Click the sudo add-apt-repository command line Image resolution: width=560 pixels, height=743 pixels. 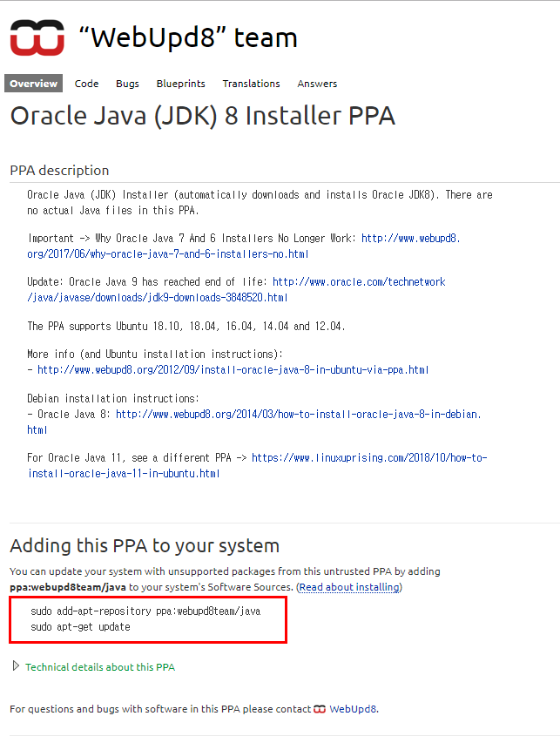point(145,611)
